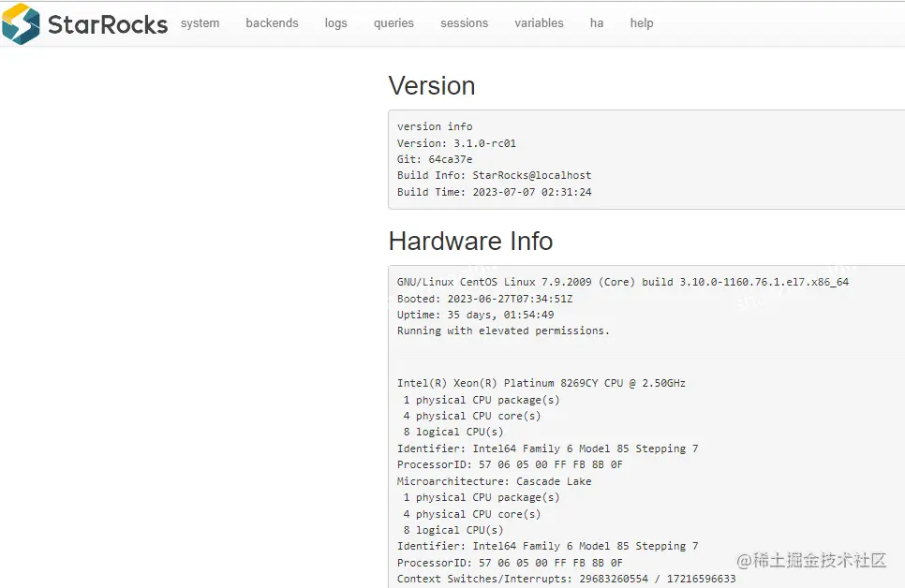
Task: Click the GNU/Linux CentOS build line
Action: 623,282
